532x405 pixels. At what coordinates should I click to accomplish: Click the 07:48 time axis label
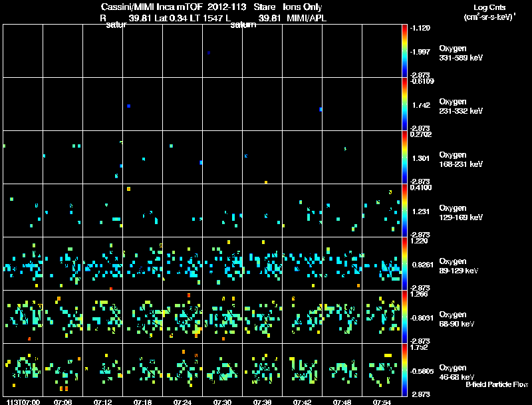[342, 402]
